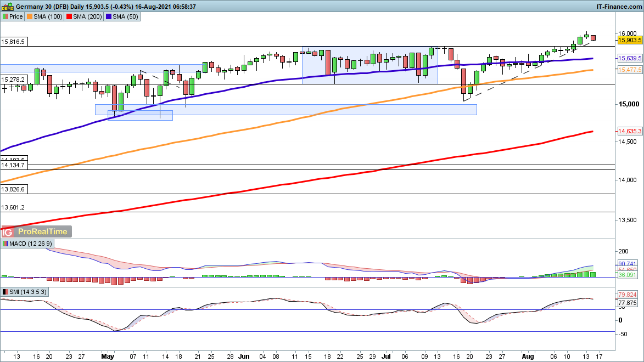Image resolution: width=644 pixels, height=362 pixels.
Task: Click the MACD tri-color indicator icon
Action: 5,244
